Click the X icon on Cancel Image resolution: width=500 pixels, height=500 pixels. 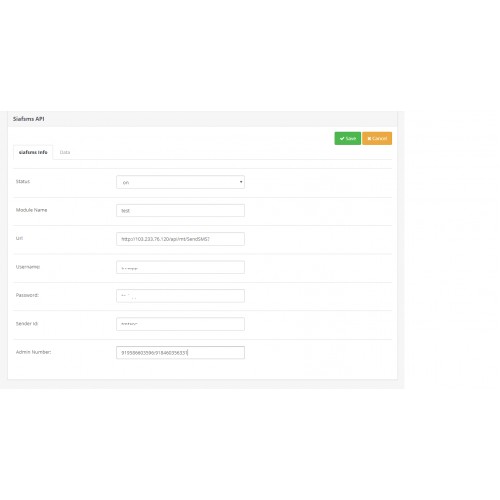click(369, 138)
